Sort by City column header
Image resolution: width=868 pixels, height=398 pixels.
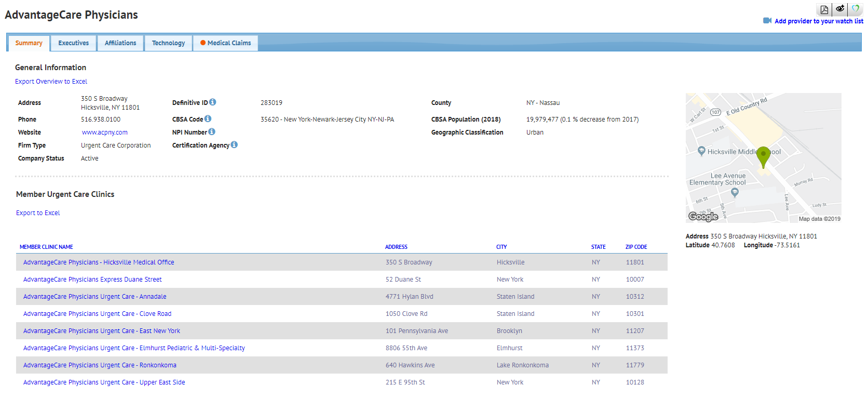501,247
